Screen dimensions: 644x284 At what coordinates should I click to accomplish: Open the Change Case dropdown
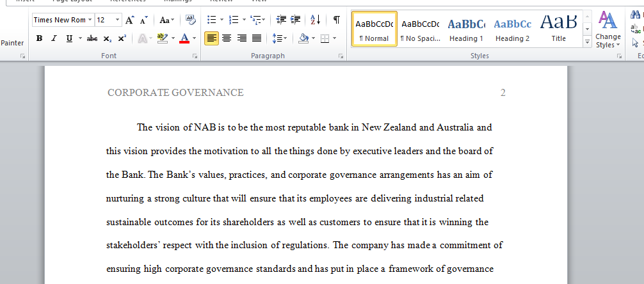(166, 20)
